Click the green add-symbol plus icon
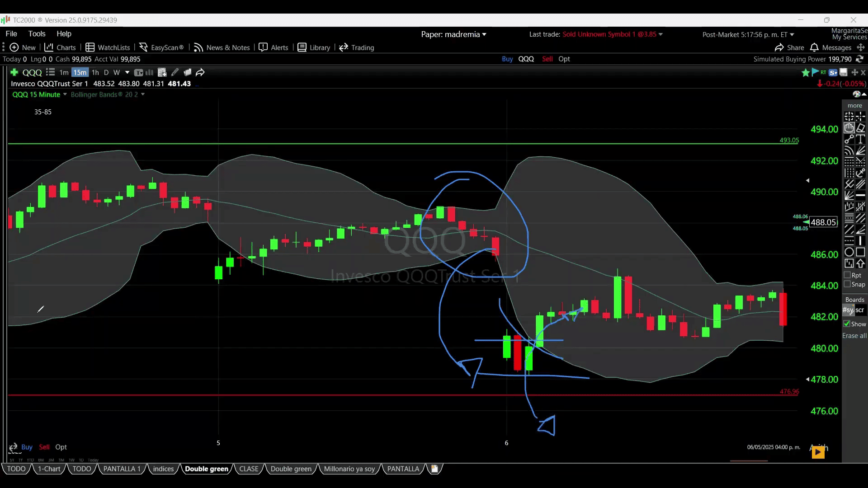 click(14, 72)
